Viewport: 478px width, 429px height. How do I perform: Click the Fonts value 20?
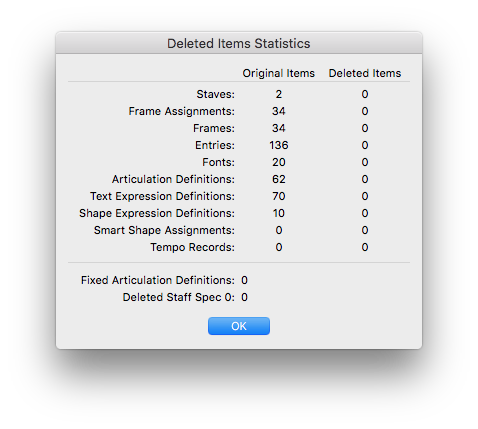(x=279, y=162)
